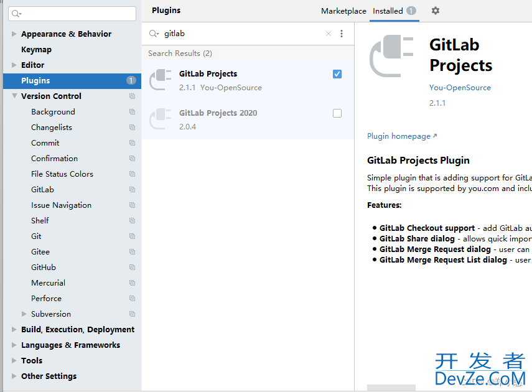
Task: Open the Issue Navigation settings page
Action: coord(61,205)
